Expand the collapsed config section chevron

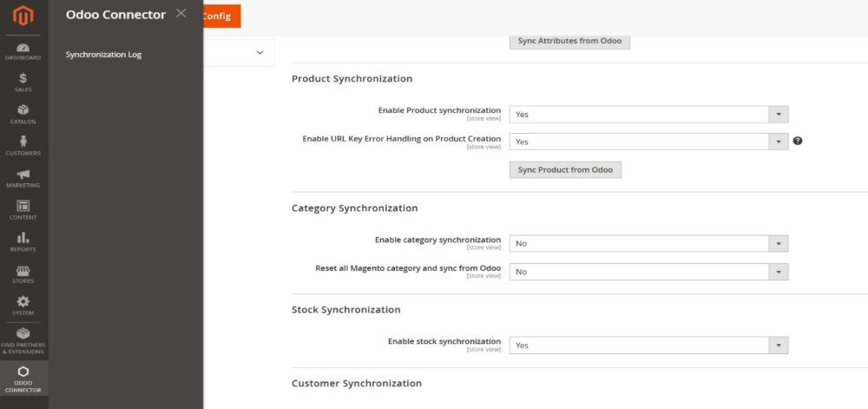(x=260, y=53)
